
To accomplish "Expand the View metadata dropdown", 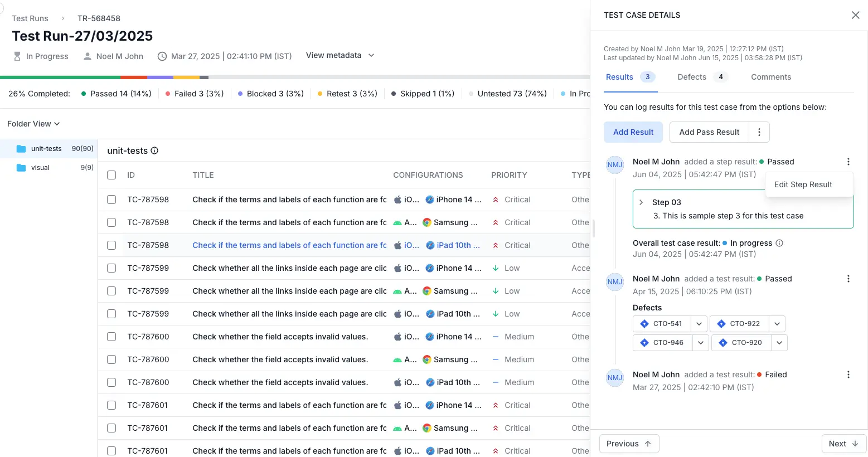I will (x=340, y=55).
